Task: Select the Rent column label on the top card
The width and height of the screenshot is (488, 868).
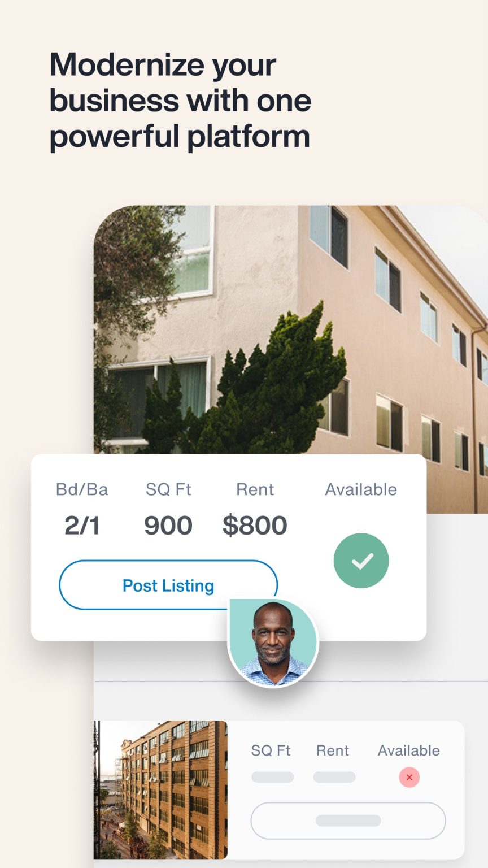Action: coord(255,489)
